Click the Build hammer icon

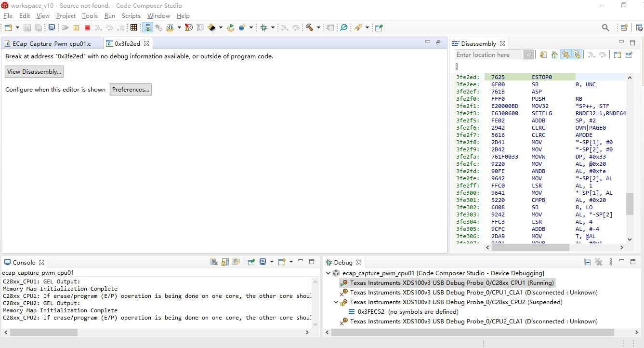[x=309, y=28]
